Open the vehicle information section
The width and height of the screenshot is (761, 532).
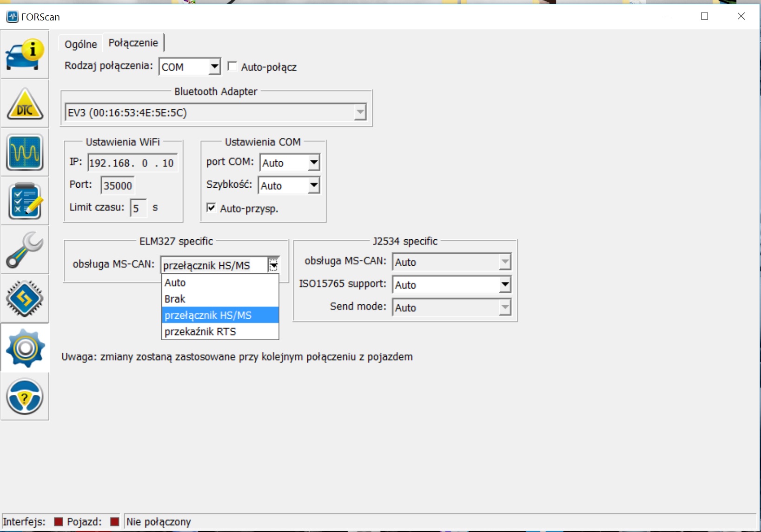[x=25, y=54]
